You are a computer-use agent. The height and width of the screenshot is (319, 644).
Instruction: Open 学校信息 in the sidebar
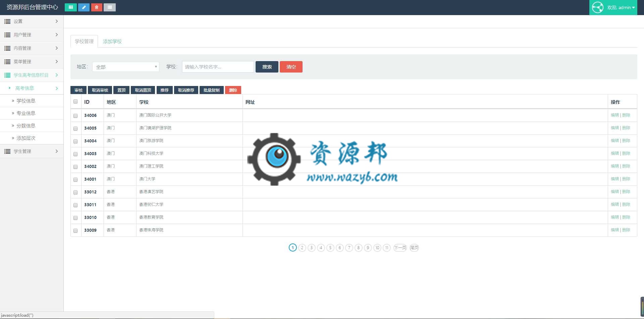(x=26, y=101)
